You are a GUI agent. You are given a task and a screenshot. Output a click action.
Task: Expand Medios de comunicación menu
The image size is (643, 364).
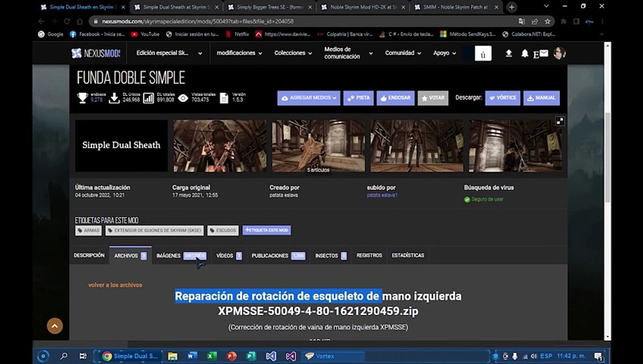(x=348, y=53)
